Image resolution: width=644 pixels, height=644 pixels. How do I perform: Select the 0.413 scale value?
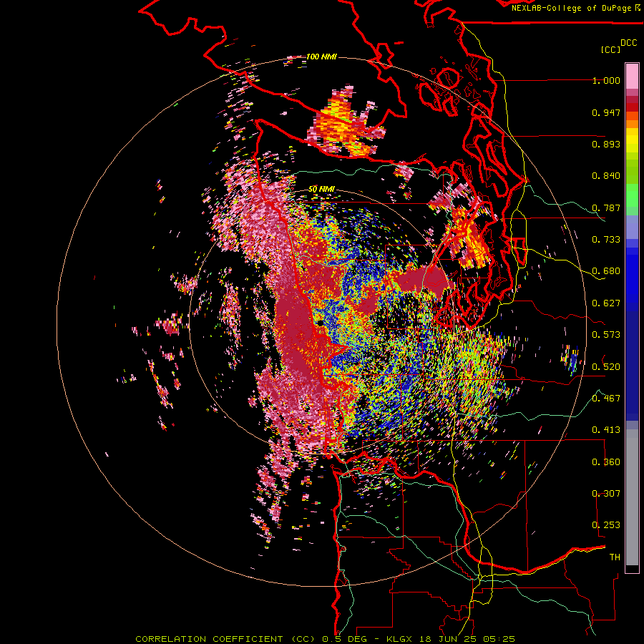coord(606,430)
